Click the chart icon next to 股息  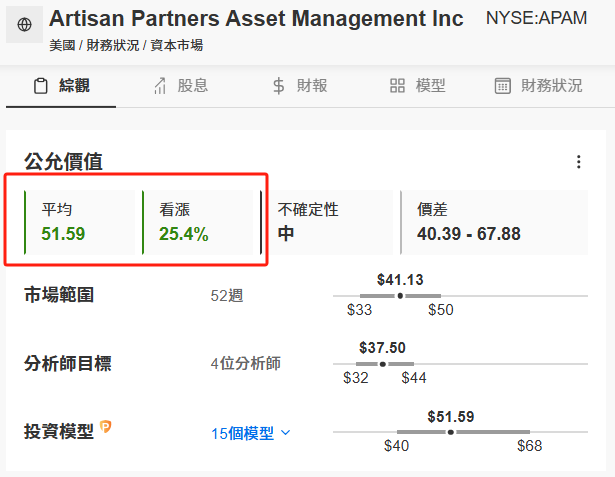[x=160, y=86]
